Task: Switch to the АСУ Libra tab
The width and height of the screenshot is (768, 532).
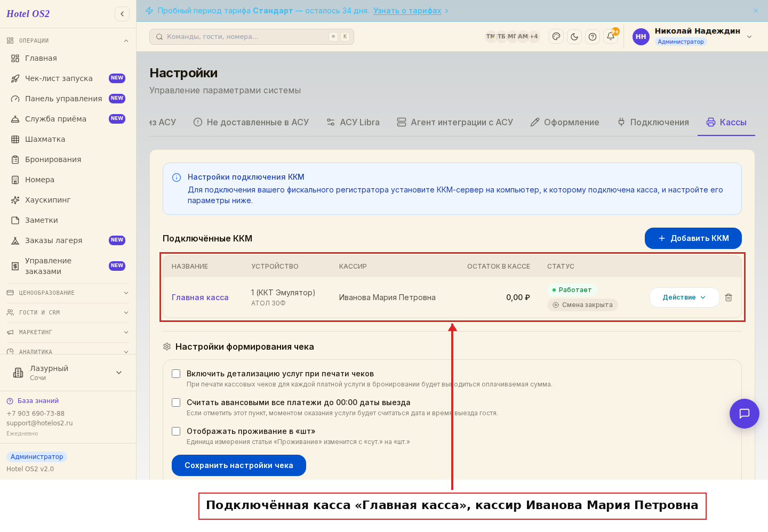Action: (x=353, y=122)
